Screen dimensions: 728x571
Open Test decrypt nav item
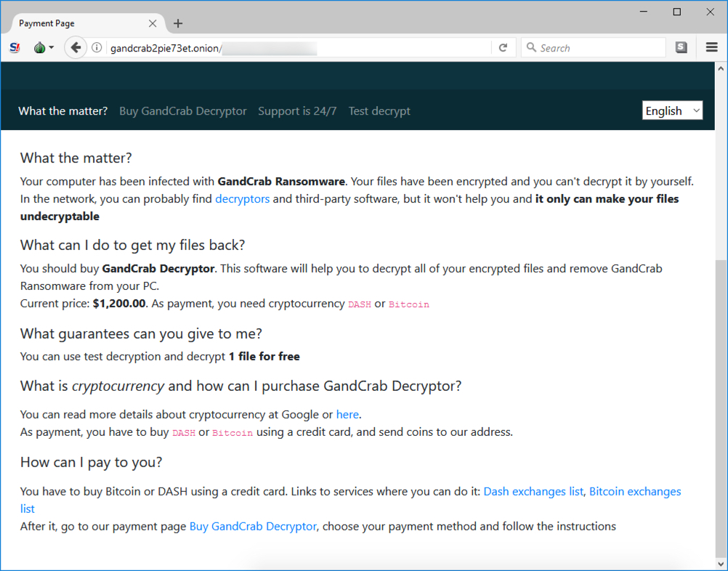pos(379,111)
